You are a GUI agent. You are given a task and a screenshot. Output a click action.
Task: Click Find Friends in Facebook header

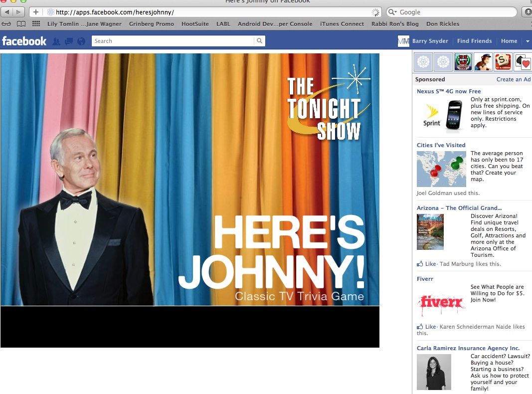[x=474, y=41]
